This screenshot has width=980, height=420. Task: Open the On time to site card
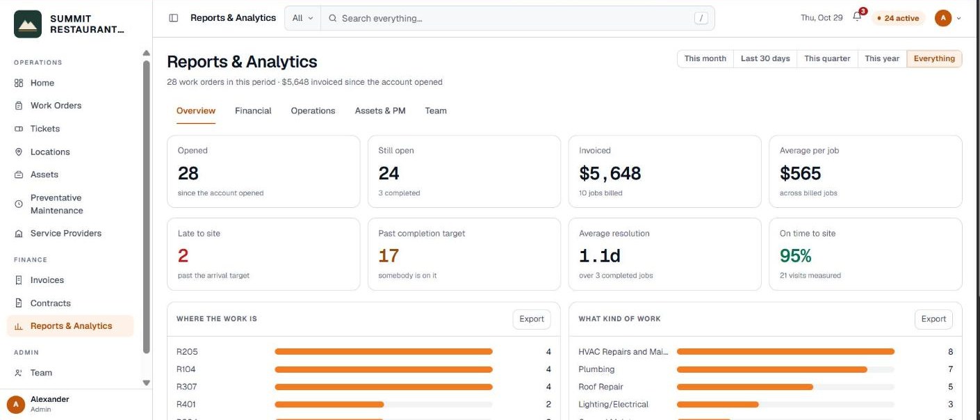click(865, 255)
